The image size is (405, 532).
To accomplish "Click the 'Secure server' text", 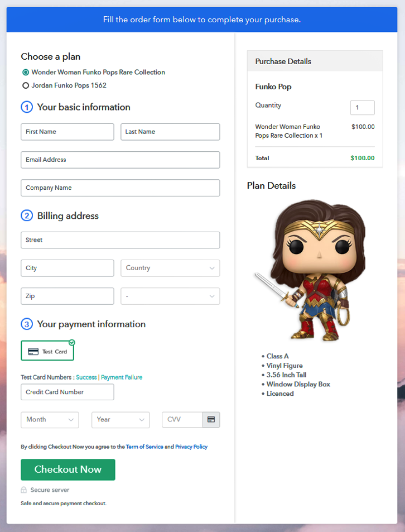I will 50,490.
